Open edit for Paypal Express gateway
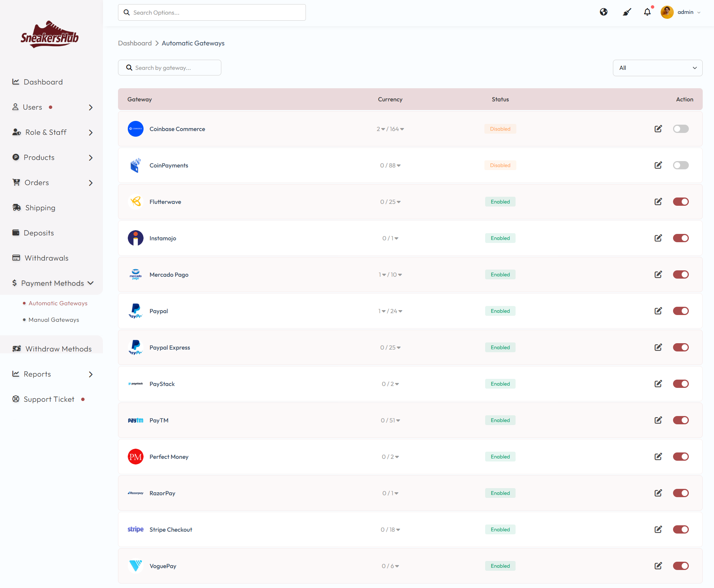Viewport: 714px width, 588px height. coord(658,347)
